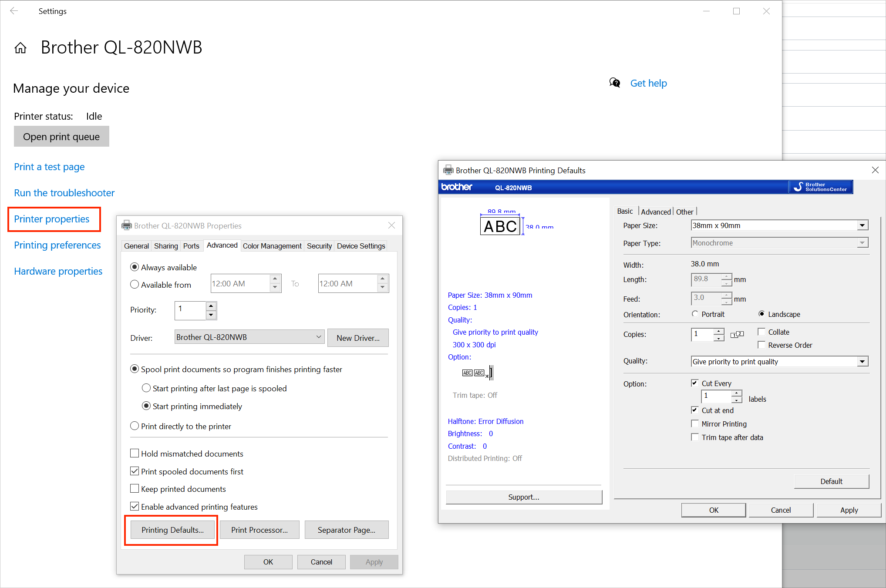Open the Driver dropdown

tap(249, 337)
